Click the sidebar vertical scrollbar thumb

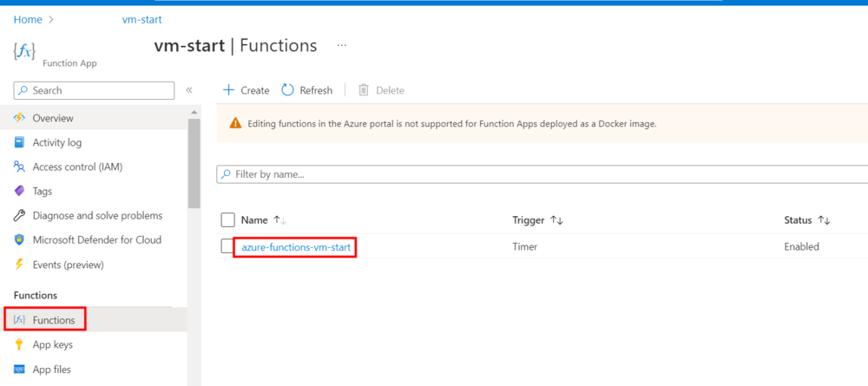[194, 163]
